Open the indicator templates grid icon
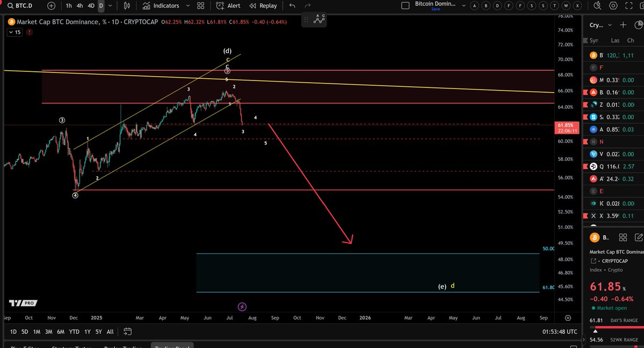Screen dimensions: 644x348 [200, 5]
